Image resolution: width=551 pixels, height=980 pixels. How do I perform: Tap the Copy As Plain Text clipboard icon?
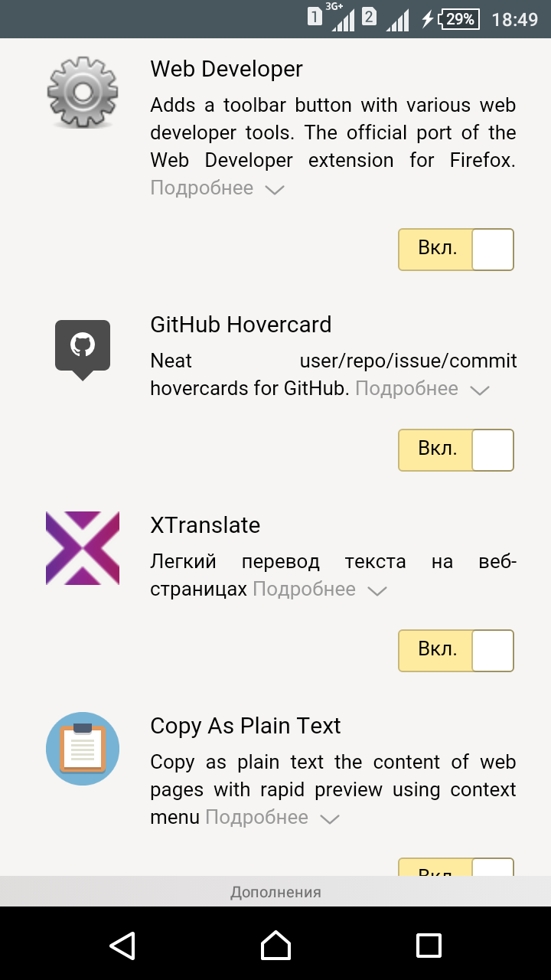click(83, 748)
